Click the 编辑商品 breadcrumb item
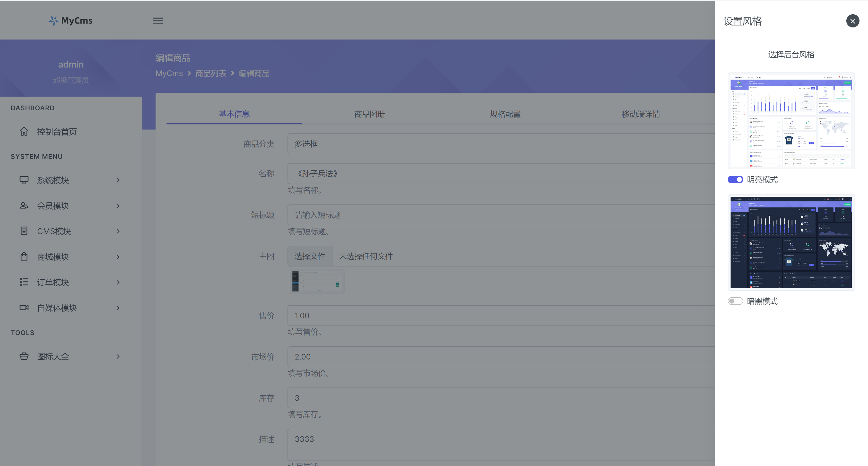The height and width of the screenshot is (466, 868). 254,74
